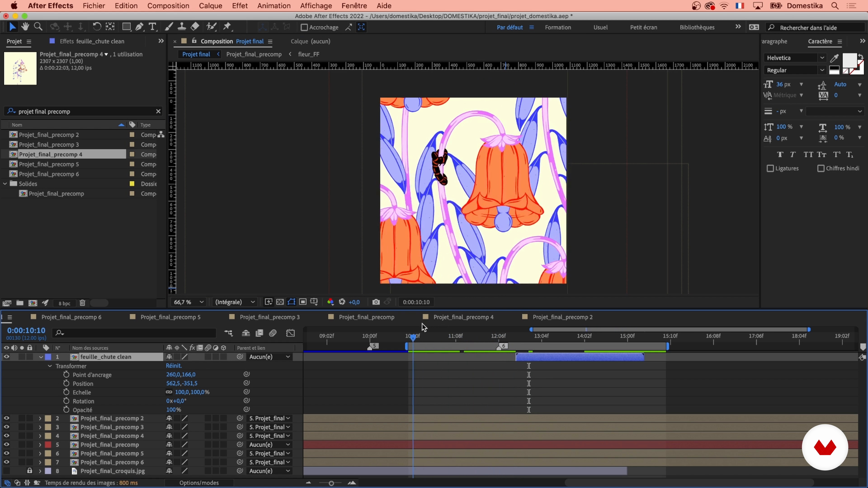
Task: Click the Options/modes toggle button
Action: pyautogui.click(x=199, y=483)
